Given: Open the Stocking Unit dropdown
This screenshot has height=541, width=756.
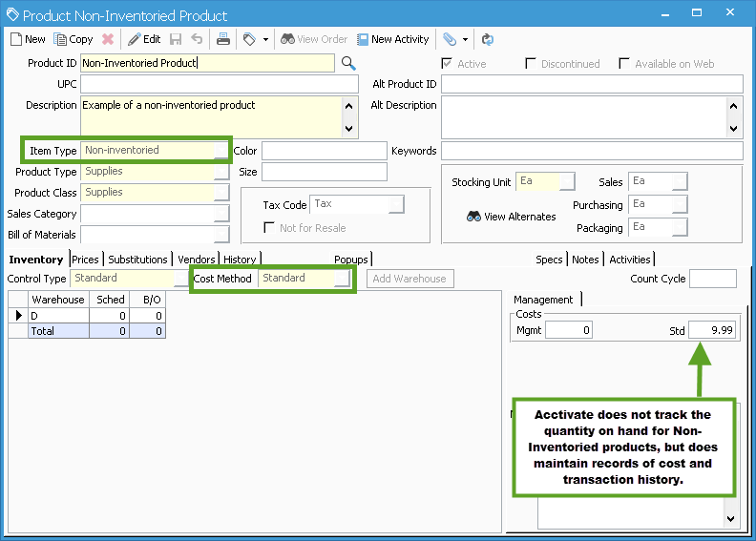Looking at the screenshot, I should (568, 181).
